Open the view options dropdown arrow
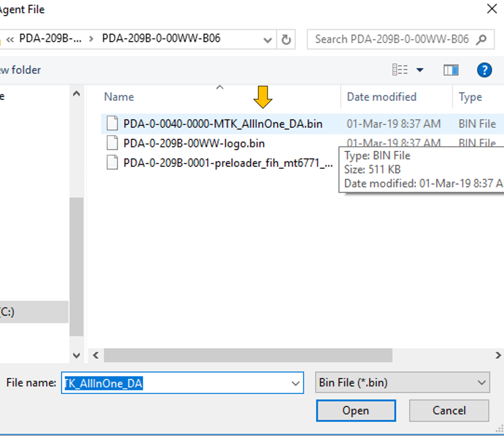This screenshot has height=436, width=504. [420, 70]
